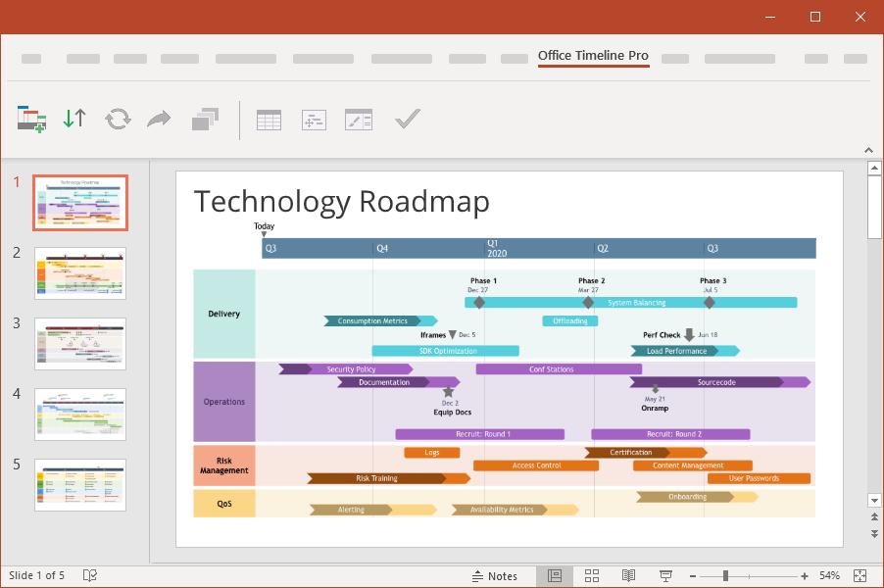Refresh the timeline data
Image resolution: width=884 pixels, height=588 pixels.
click(x=118, y=120)
